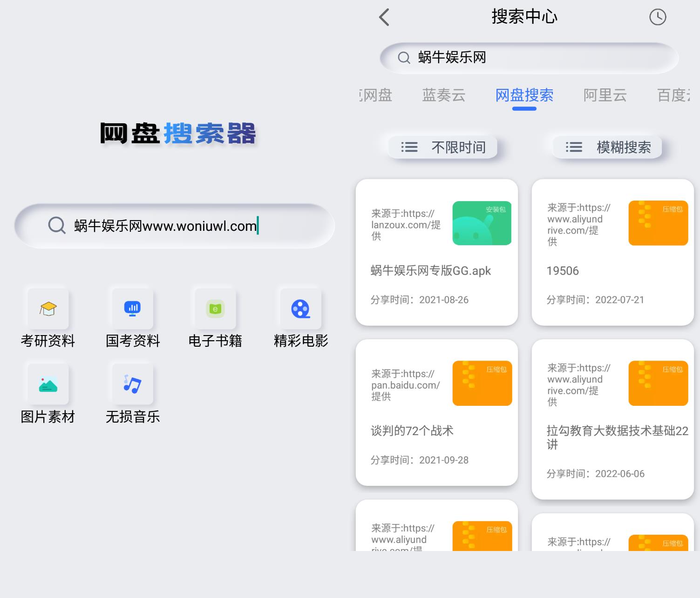Focus the left search field with woniuwl.com text
Viewport: 700px width, 598px height.
pyautogui.click(x=175, y=226)
